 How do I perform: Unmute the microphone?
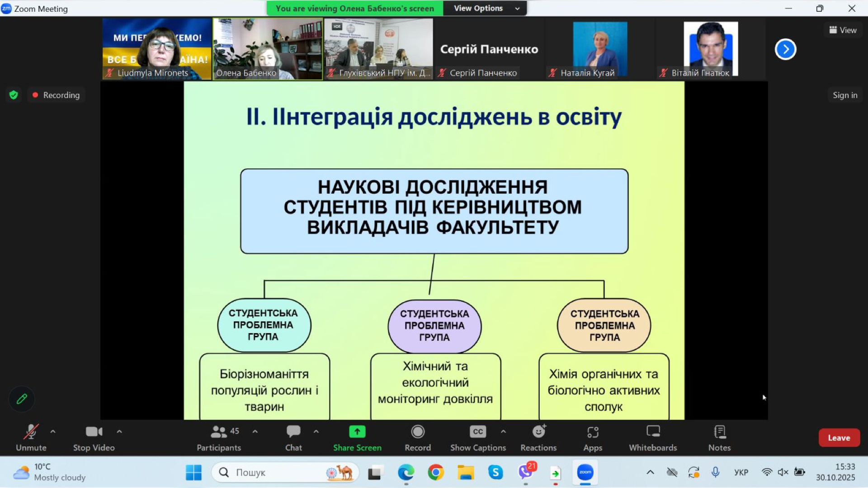[x=31, y=437]
